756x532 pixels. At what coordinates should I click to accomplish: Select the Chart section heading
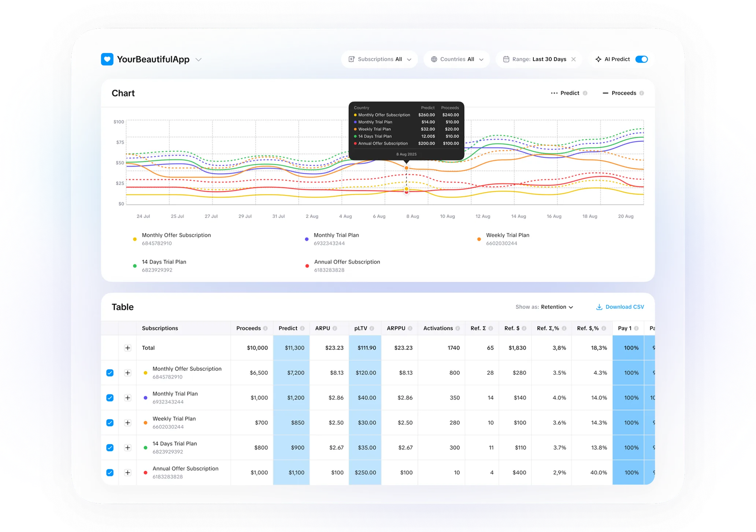coord(123,93)
